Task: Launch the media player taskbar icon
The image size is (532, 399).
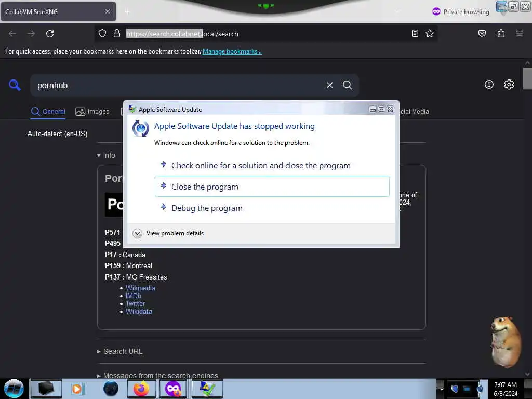Action: 77,389
